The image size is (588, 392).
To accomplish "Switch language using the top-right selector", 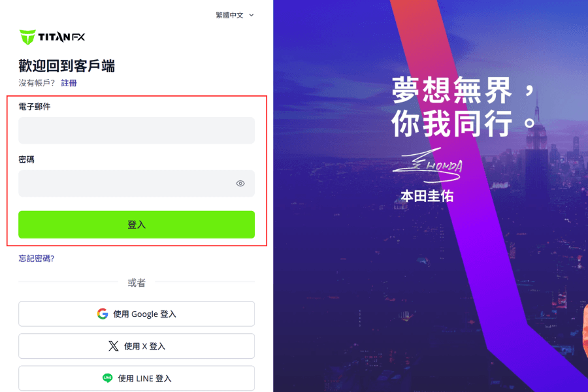I will [235, 14].
